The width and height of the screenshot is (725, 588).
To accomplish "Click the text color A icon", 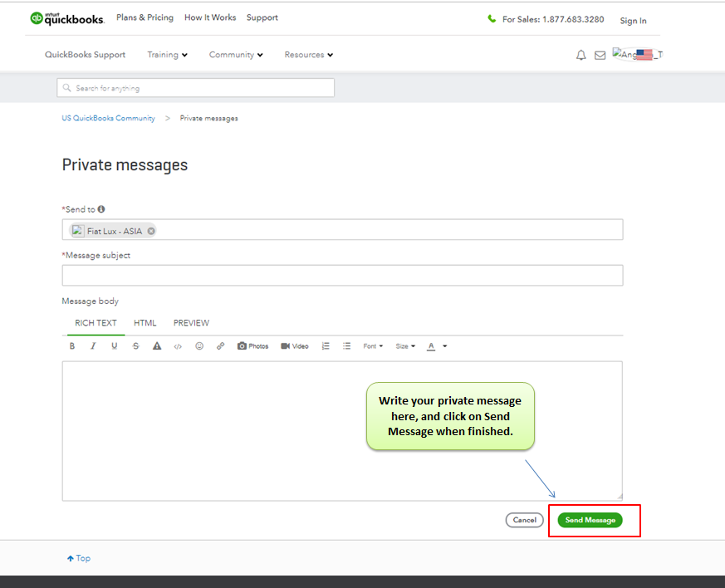I will [431, 346].
